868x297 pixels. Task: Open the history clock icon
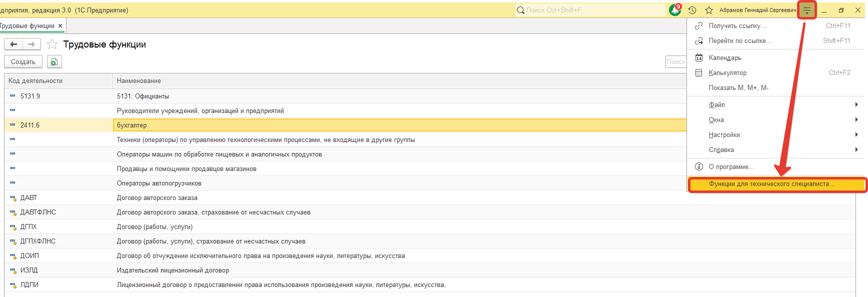click(x=692, y=10)
